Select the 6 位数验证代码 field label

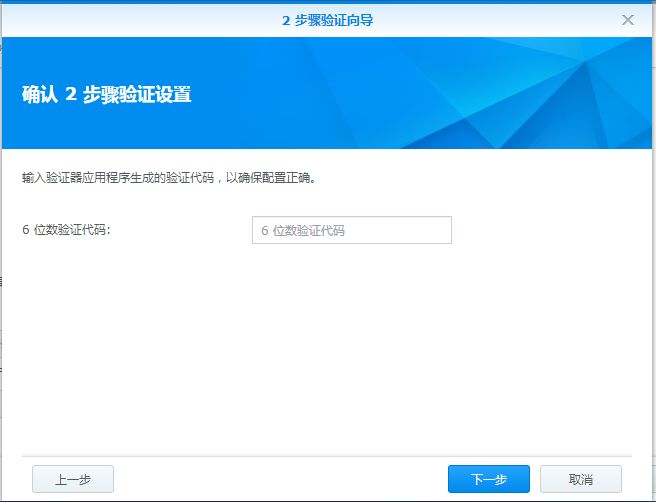[x=66, y=230]
